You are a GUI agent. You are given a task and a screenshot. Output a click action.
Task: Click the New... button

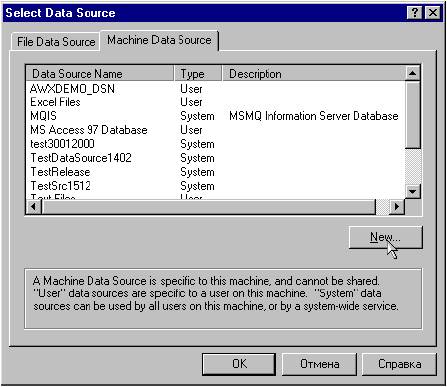(x=386, y=237)
